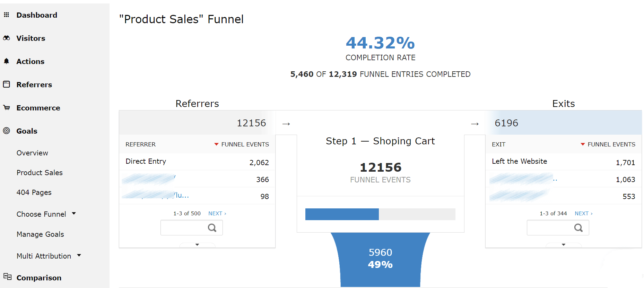644x288 pixels.
Task: Select Product Sales in the sidebar
Action: tap(40, 172)
